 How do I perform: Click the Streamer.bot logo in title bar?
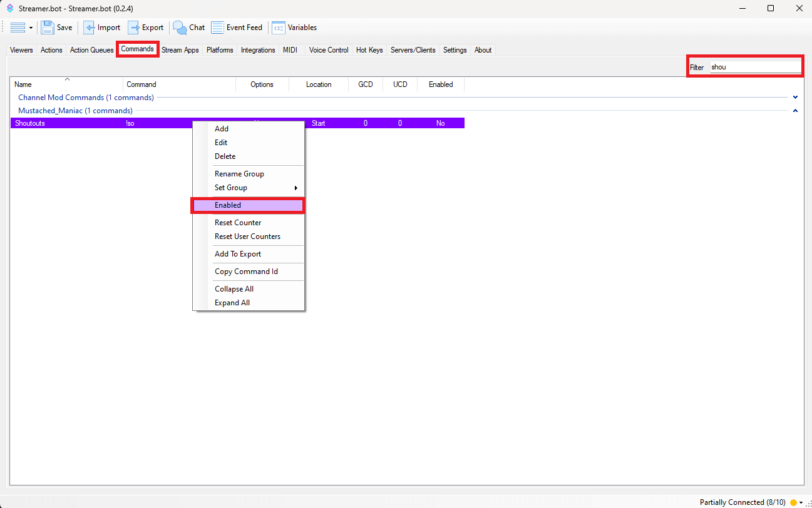tap(9, 9)
